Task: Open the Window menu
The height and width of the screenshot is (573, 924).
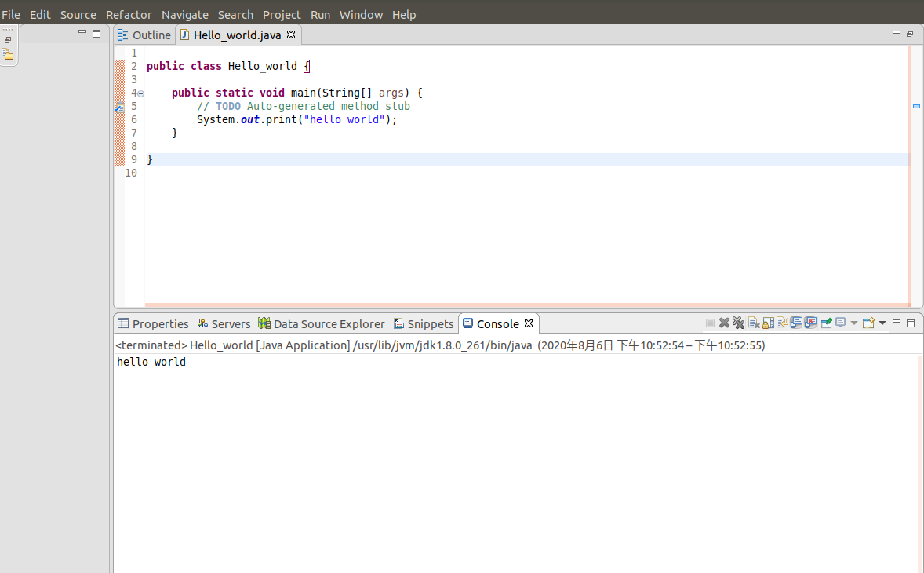Action: click(361, 15)
